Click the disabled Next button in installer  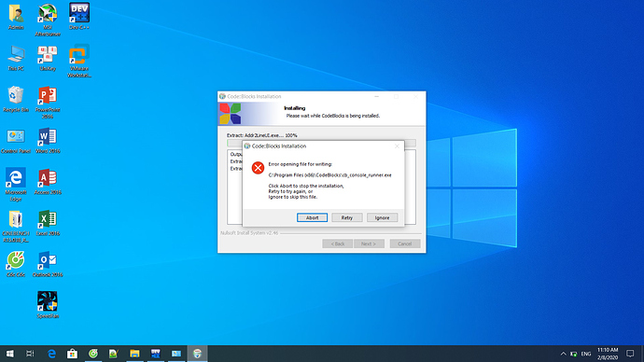pos(369,244)
